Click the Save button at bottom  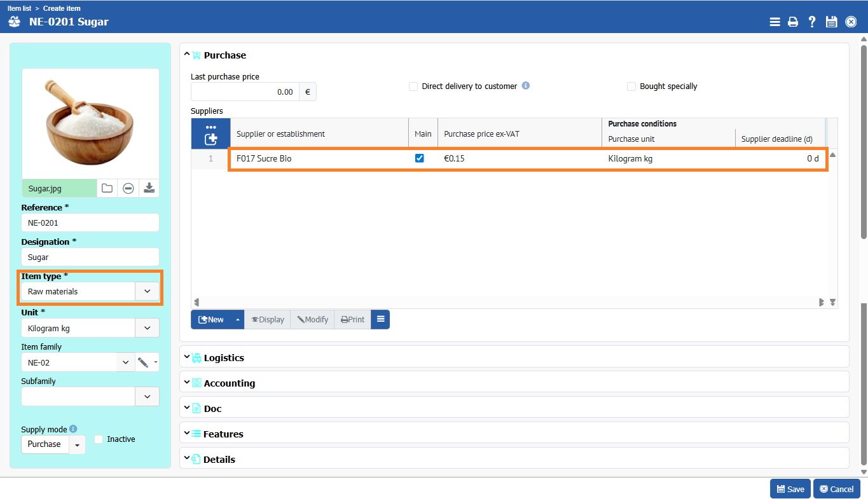pyautogui.click(x=790, y=489)
